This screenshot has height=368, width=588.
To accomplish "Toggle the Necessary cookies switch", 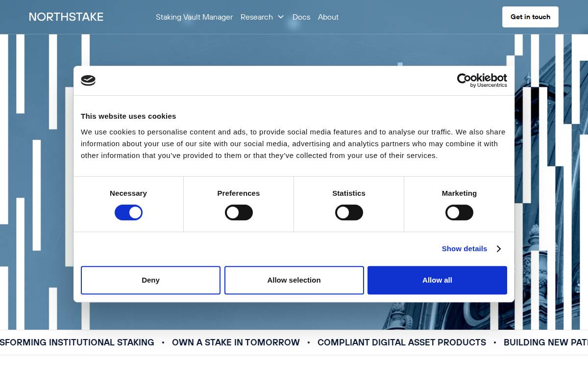I will pos(128,212).
